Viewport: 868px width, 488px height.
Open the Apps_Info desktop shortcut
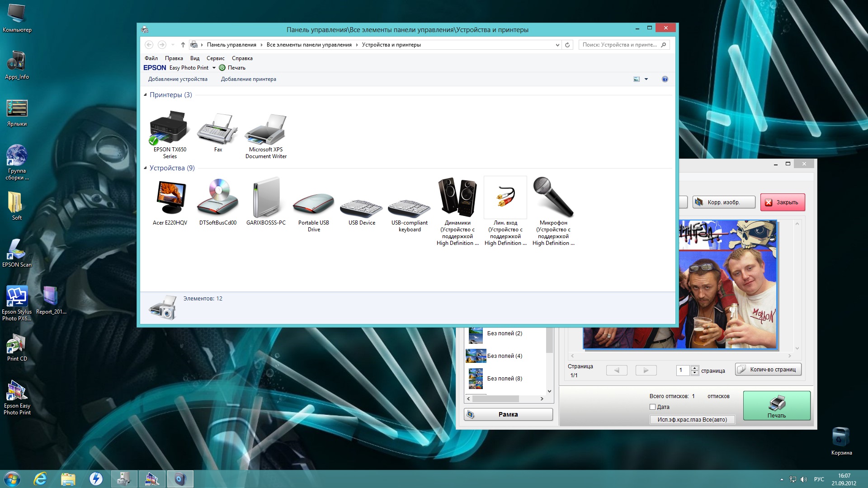(17, 65)
